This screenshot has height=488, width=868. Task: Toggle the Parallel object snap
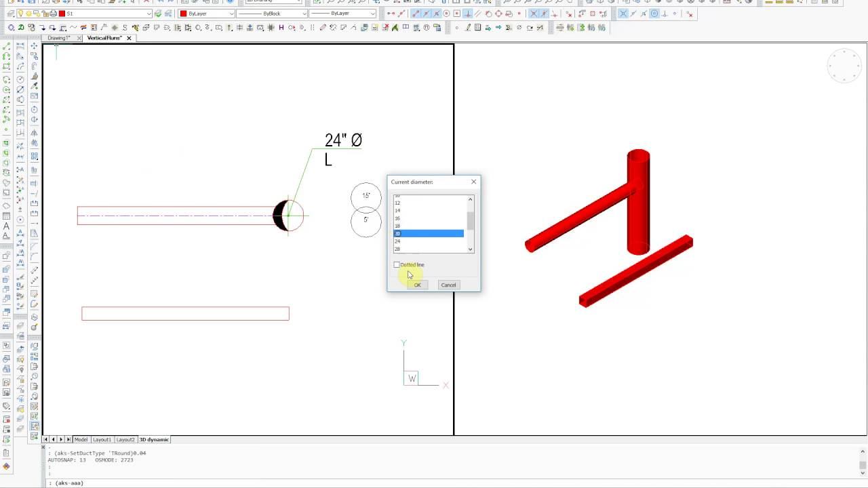(x=477, y=14)
